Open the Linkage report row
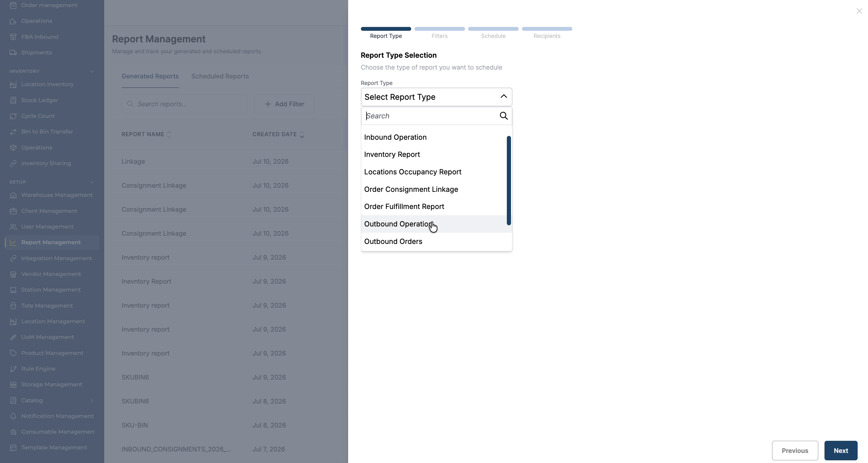This screenshot has width=868, height=463. 230,161
